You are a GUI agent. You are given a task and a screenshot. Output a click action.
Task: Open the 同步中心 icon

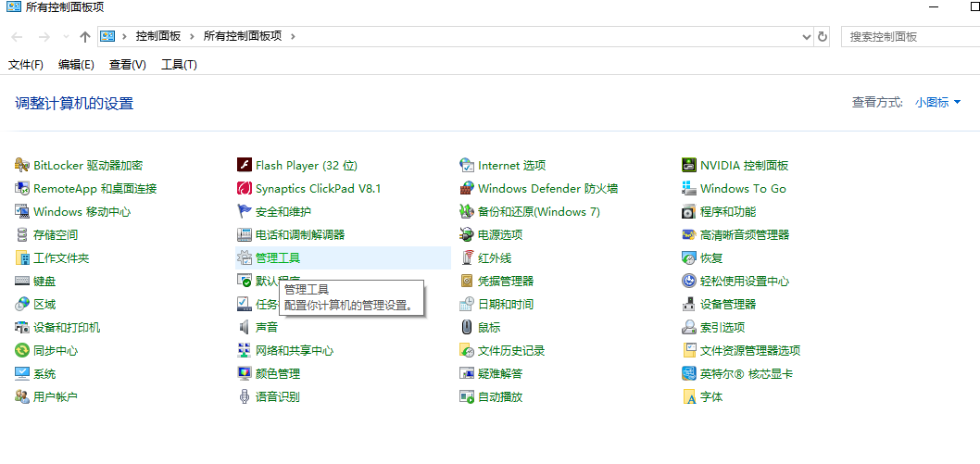pyautogui.click(x=23, y=351)
